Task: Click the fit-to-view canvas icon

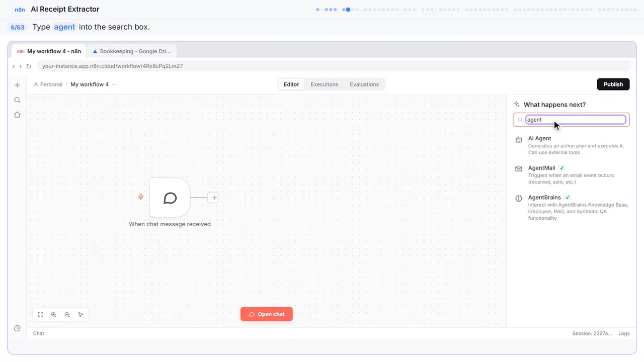Action: (x=40, y=315)
